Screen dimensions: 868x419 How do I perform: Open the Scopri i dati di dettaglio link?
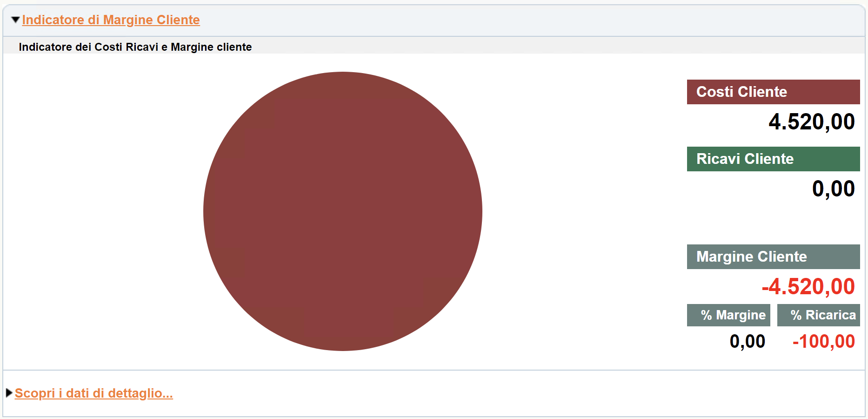click(93, 393)
